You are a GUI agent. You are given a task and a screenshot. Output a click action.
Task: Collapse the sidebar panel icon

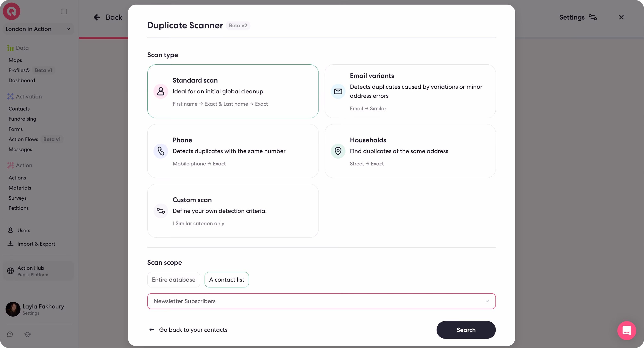(64, 11)
